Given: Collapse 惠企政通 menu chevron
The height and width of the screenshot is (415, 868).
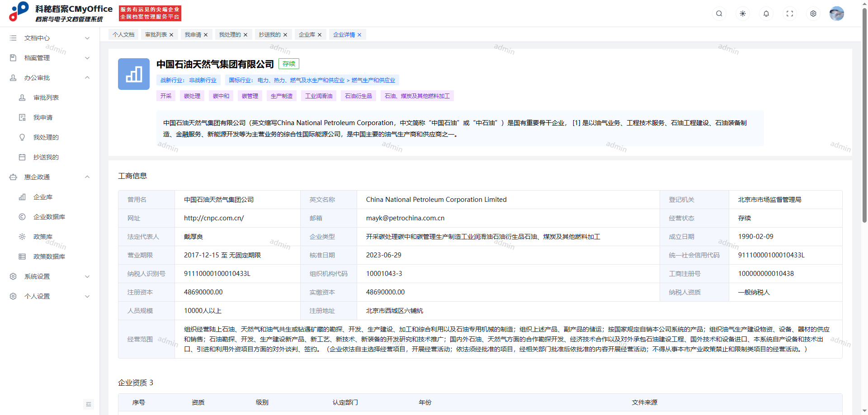Looking at the screenshot, I should (x=87, y=177).
